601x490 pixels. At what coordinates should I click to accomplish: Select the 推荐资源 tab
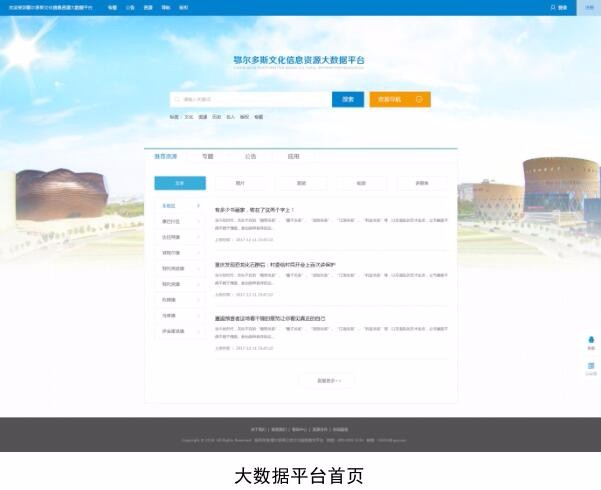(x=166, y=157)
